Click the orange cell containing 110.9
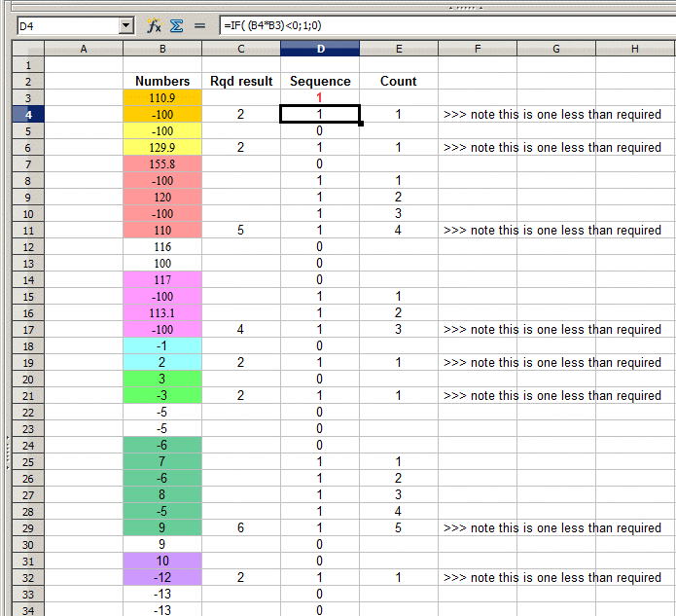676x616 pixels. (x=162, y=98)
